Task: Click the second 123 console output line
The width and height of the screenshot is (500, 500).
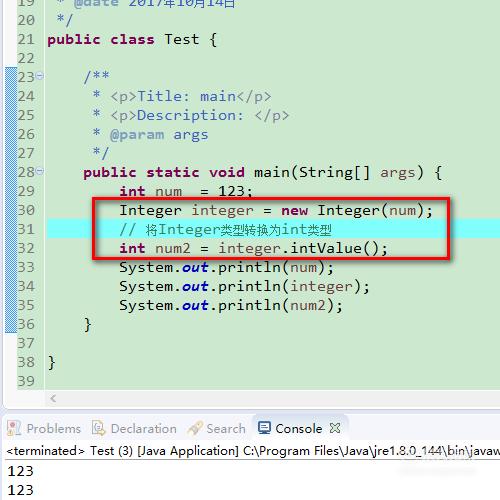Action: 21,490
